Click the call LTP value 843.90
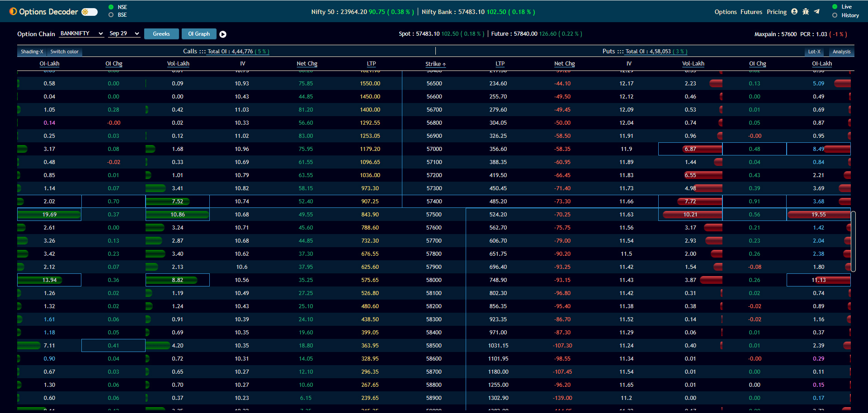 point(370,215)
